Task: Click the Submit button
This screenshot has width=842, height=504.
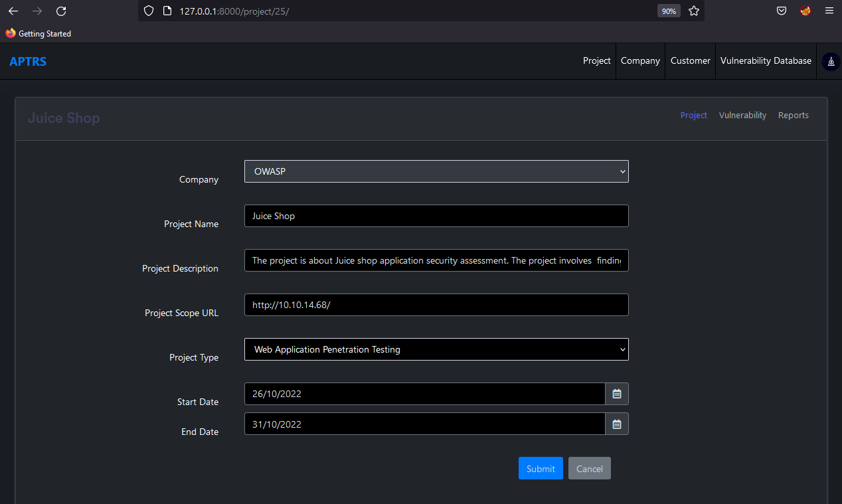Action: click(541, 468)
